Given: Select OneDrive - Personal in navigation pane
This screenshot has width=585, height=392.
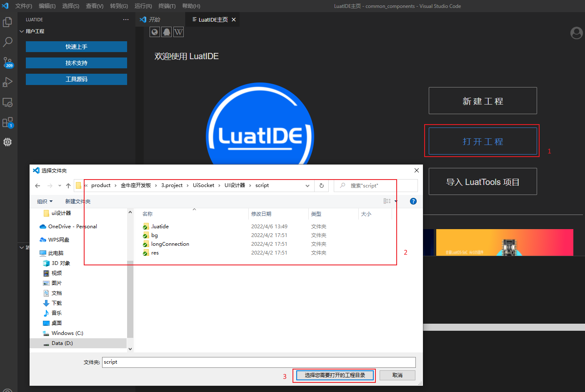Looking at the screenshot, I should 68,227.
